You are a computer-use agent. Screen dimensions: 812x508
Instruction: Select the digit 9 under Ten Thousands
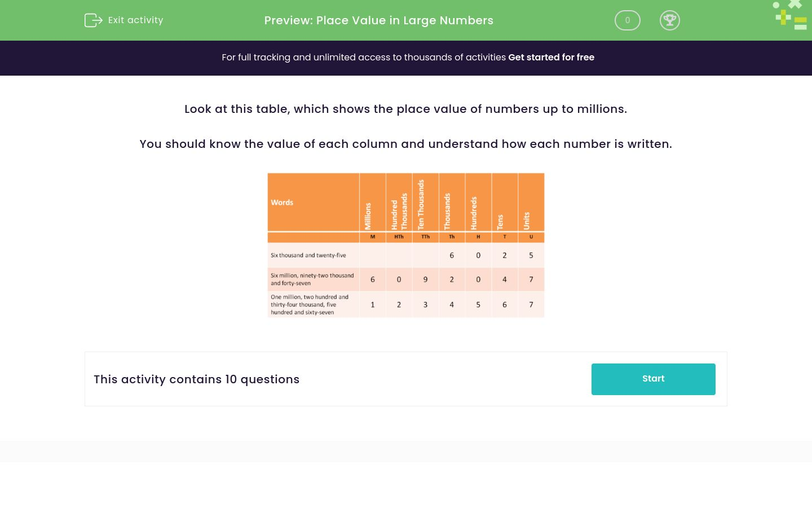[x=425, y=279]
